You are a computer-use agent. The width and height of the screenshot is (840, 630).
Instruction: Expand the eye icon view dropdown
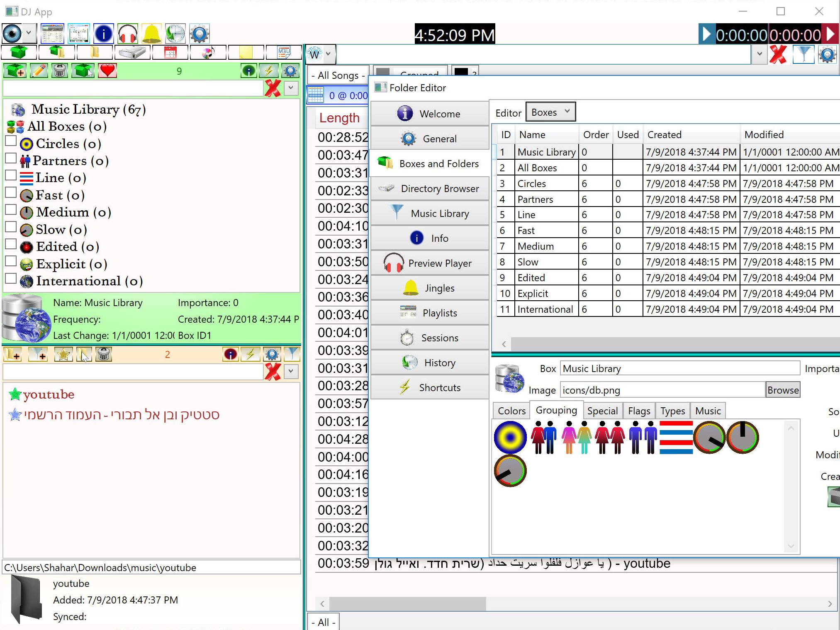29,32
